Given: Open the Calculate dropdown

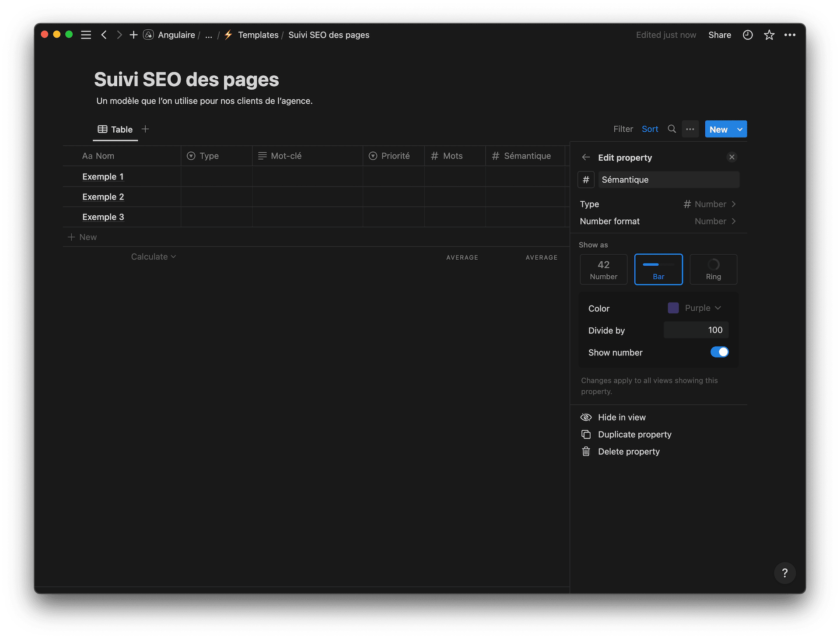Looking at the screenshot, I should point(153,257).
